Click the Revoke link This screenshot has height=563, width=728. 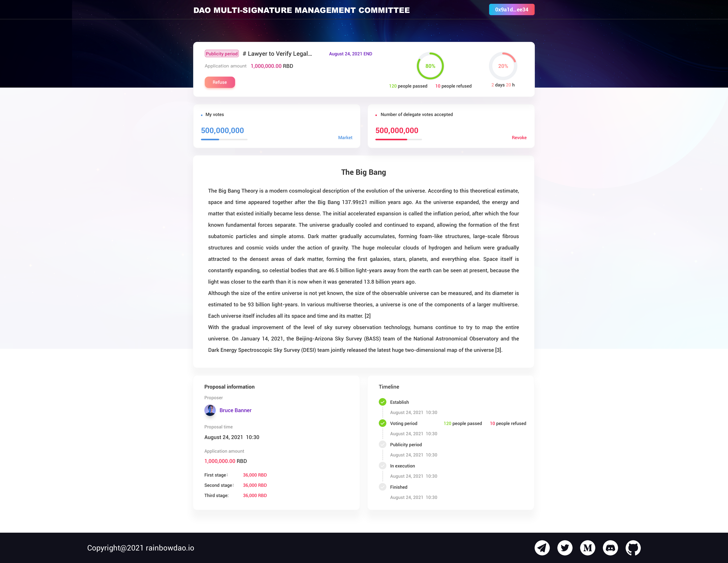click(519, 137)
